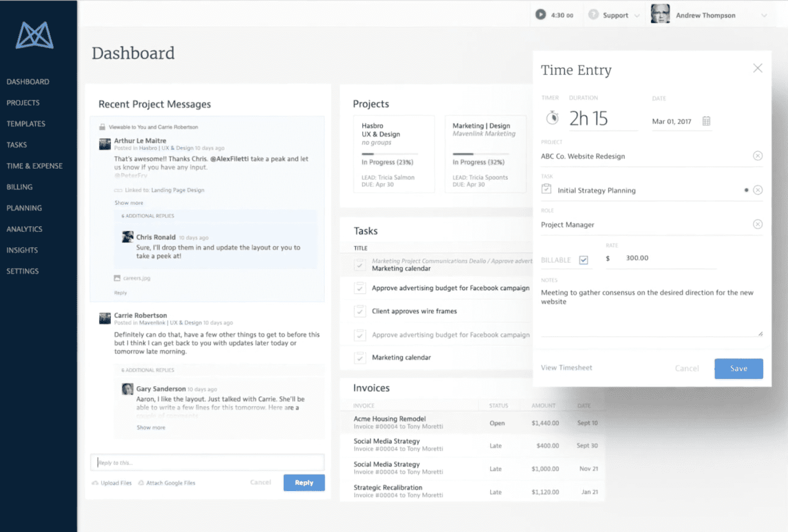Start the timer play button in header

click(x=541, y=15)
